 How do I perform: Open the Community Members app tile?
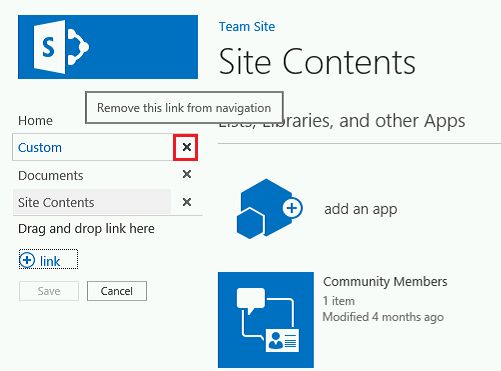(266, 320)
